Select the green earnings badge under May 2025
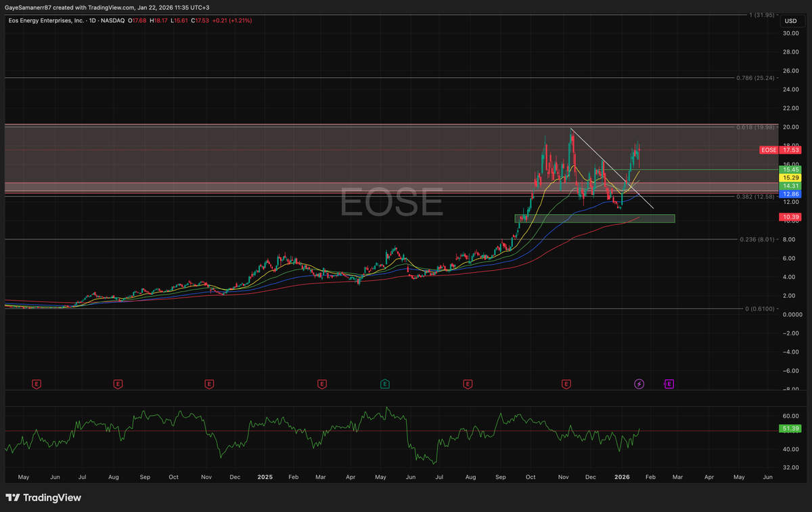 [385, 384]
